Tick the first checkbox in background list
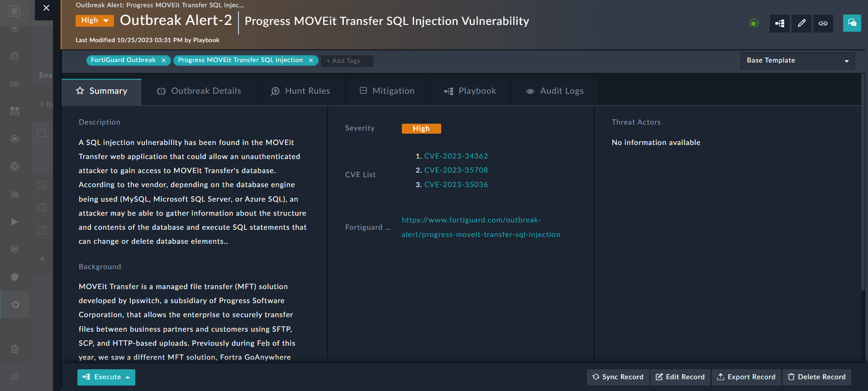This screenshot has height=391, width=868. (x=41, y=133)
